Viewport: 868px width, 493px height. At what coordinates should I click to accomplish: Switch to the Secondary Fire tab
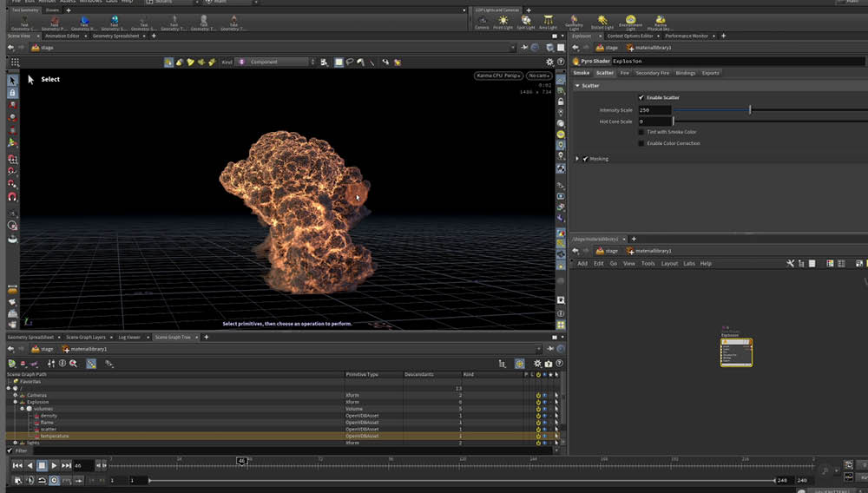(652, 73)
